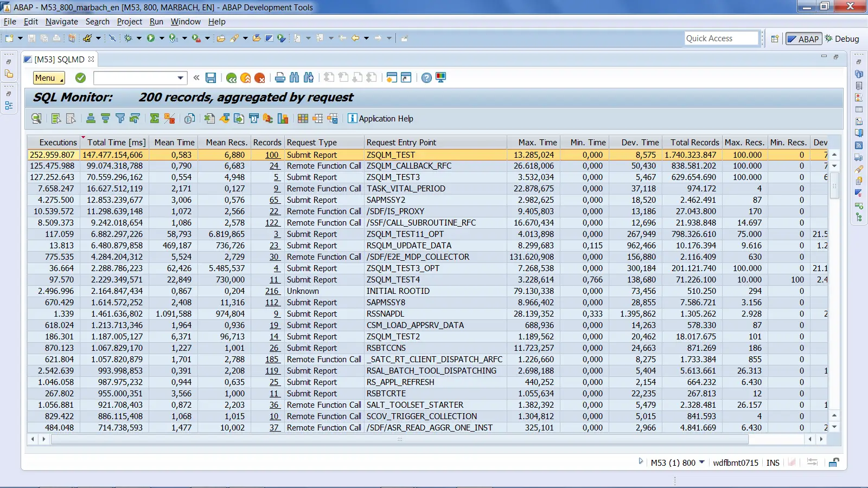868x488 pixels.
Task: Open the Find binoculars icon
Action: coord(295,78)
